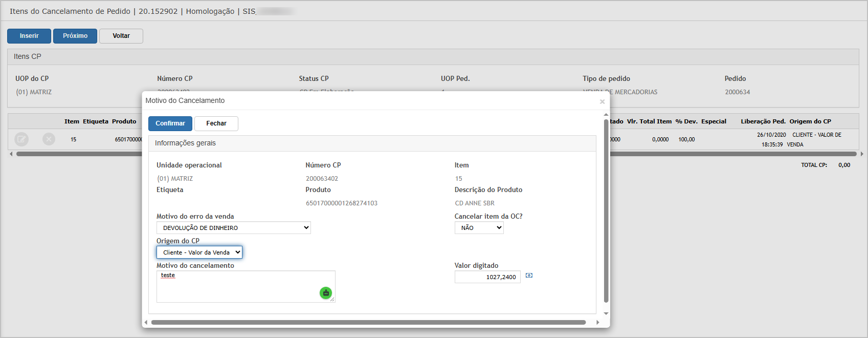Click the % Dev. column header
The width and height of the screenshot is (868, 338).
(686, 121)
